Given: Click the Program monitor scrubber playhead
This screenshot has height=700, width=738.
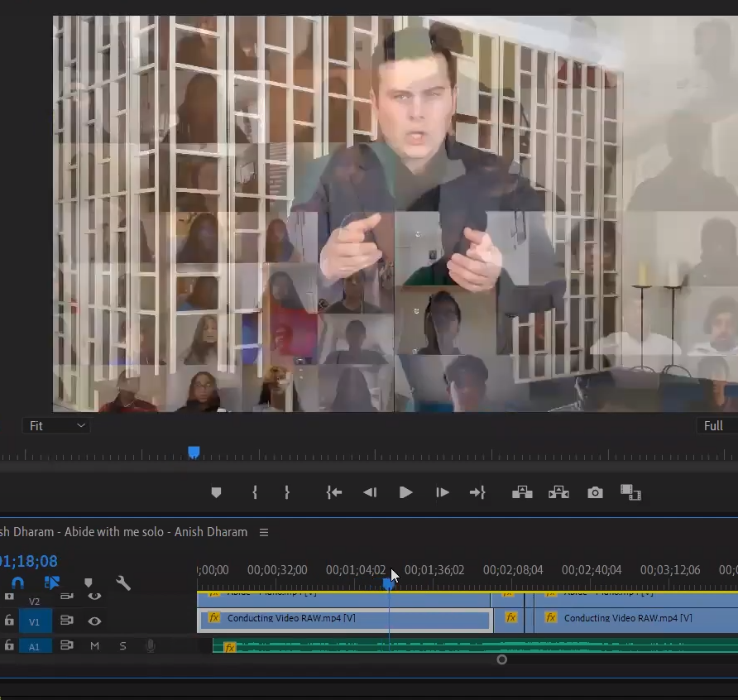Looking at the screenshot, I should [194, 453].
